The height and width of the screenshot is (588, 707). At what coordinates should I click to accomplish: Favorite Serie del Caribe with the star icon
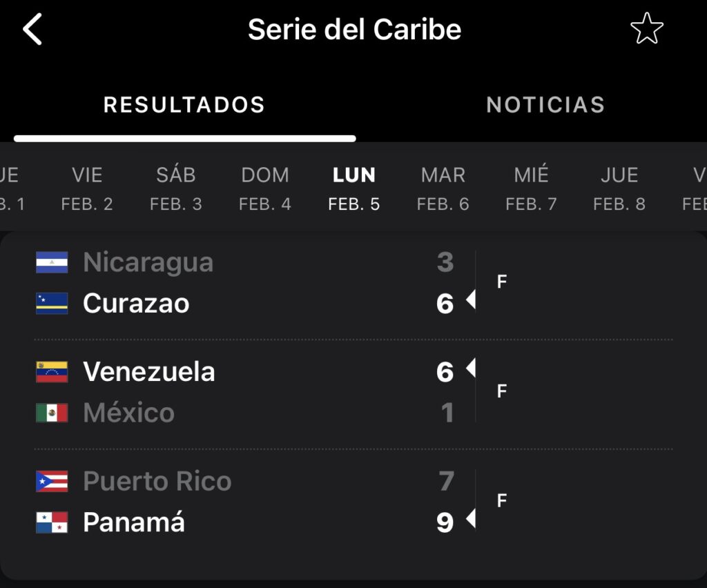646,28
